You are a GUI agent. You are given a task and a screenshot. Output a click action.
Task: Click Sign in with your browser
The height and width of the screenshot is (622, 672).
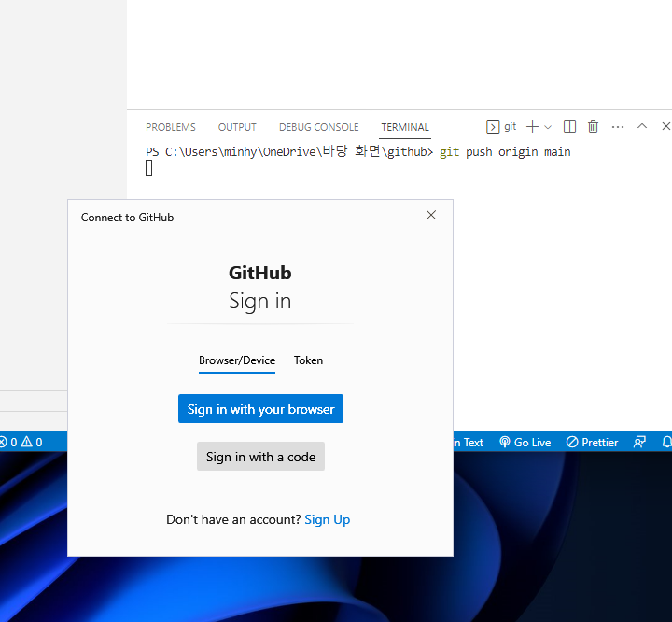tap(260, 409)
